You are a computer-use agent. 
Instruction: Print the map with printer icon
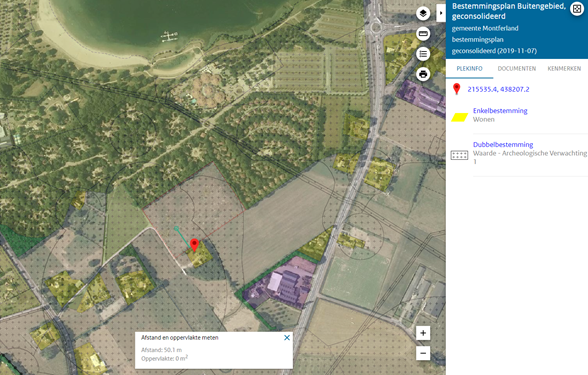[423, 74]
